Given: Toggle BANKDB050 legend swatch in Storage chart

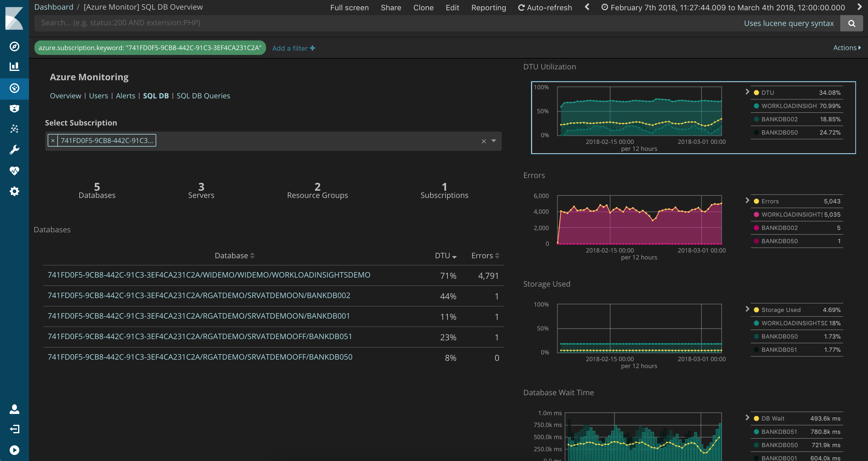Looking at the screenshot, I should pos(756,336).
